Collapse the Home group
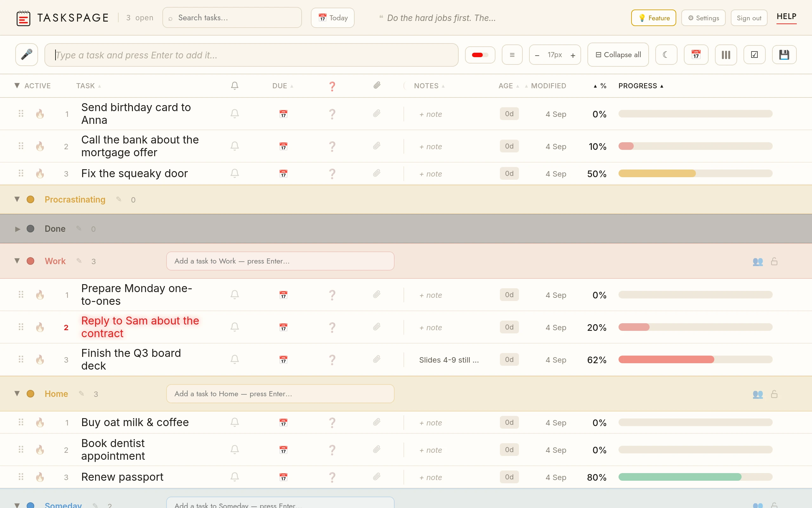 pos(17,393)
